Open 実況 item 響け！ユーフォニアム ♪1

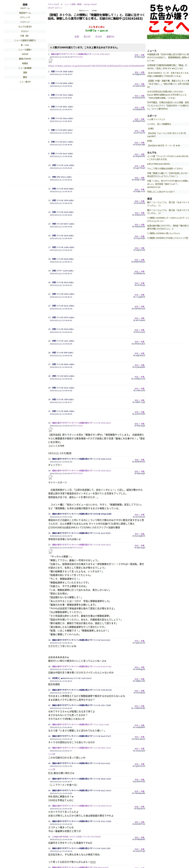click(168, 204)
